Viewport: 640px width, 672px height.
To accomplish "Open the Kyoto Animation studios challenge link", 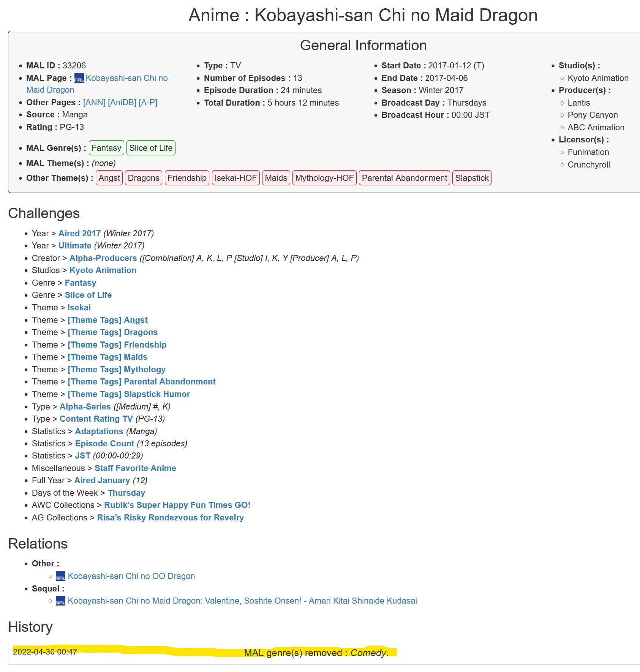I will point(103,270).
